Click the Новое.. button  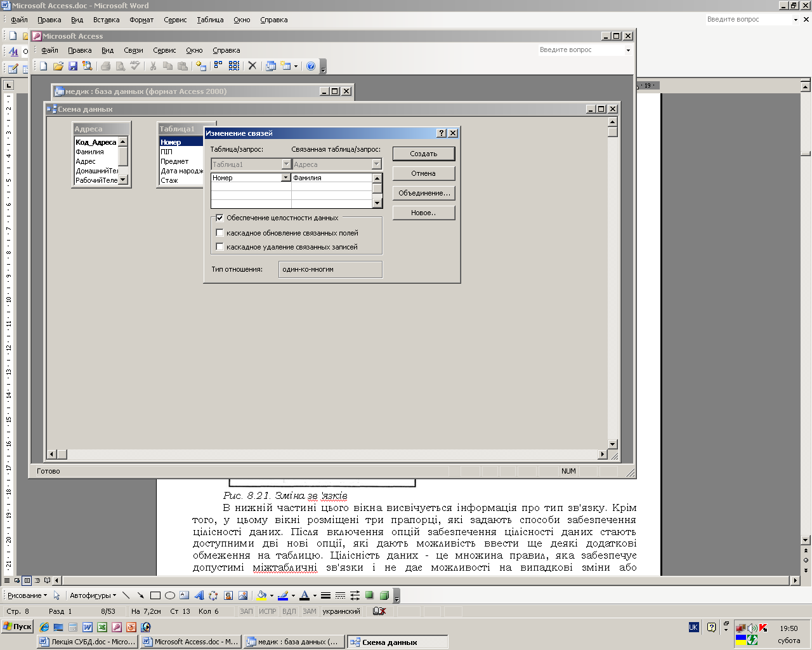(424, 213)
